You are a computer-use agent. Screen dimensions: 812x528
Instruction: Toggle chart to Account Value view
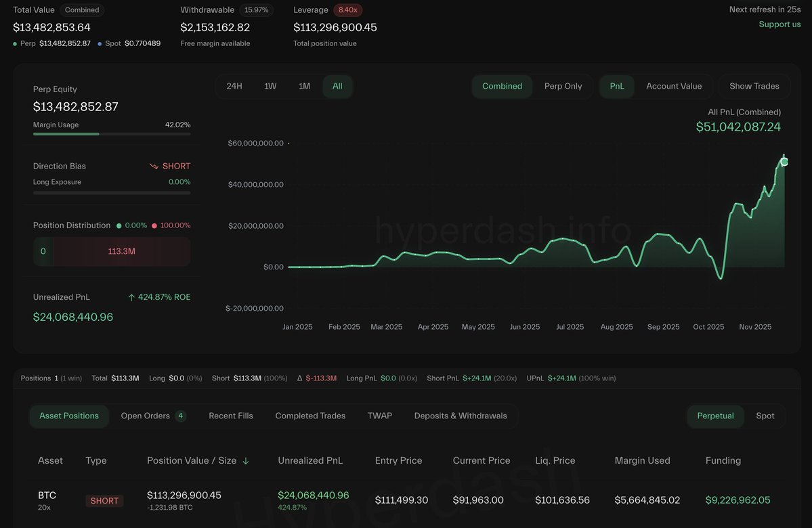(674, 87)
